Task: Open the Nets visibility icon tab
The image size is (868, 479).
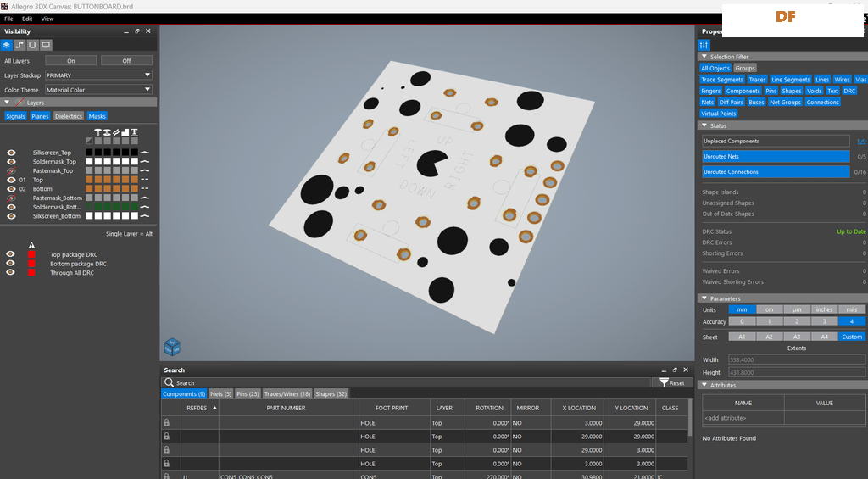Action: tap(20, 46)
